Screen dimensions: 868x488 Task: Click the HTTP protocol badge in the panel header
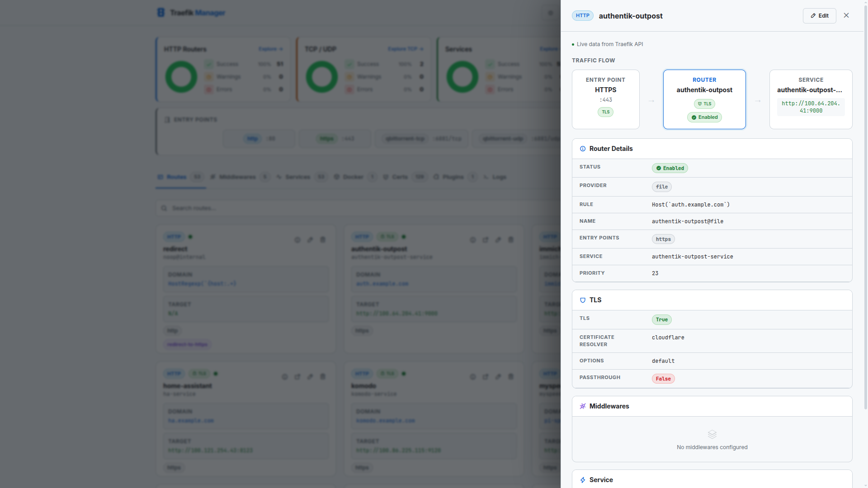coord(582,16)
